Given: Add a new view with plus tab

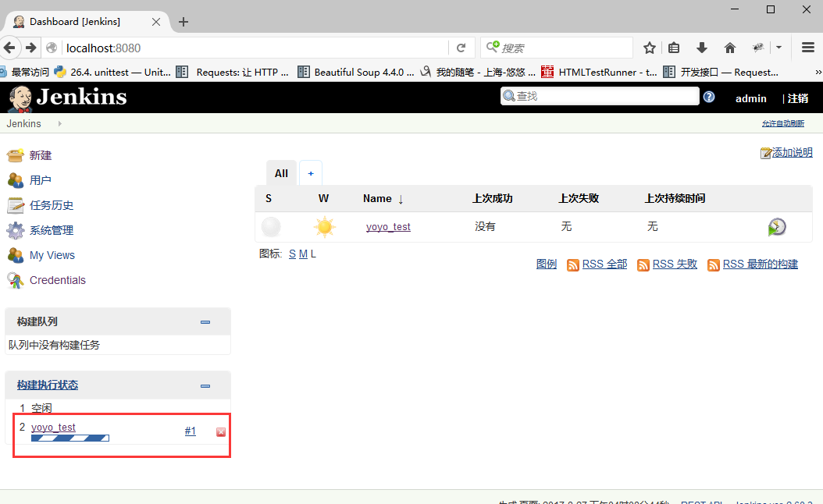Looking at the screenshot, I should click(311, 173).
